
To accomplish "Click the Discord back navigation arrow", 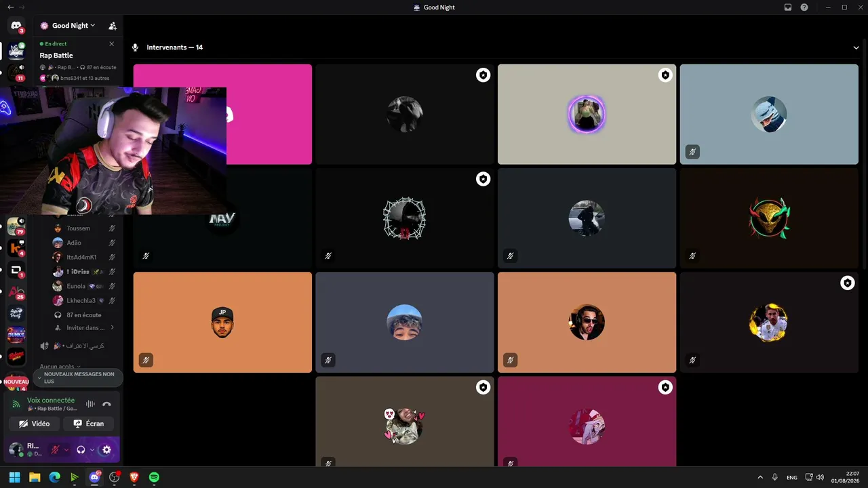I will coord(10,7).
